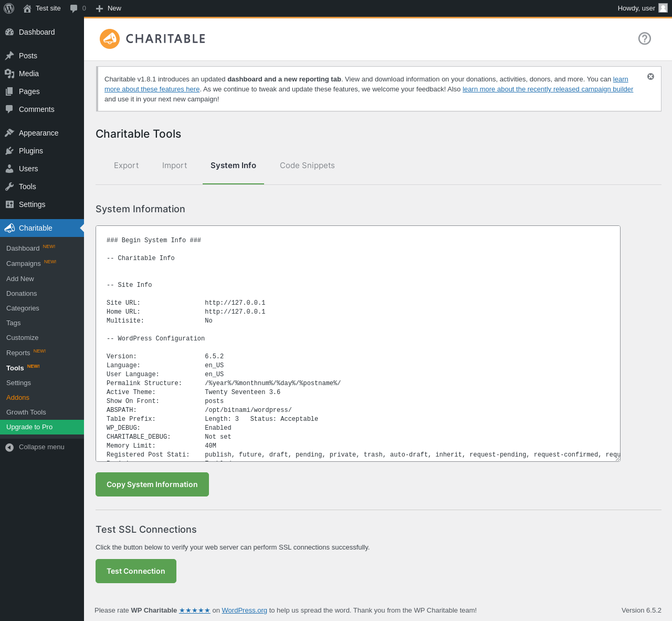672x621 pixels.
Task: Click the Pages icon in sidebar
Action: pos(9,91)
